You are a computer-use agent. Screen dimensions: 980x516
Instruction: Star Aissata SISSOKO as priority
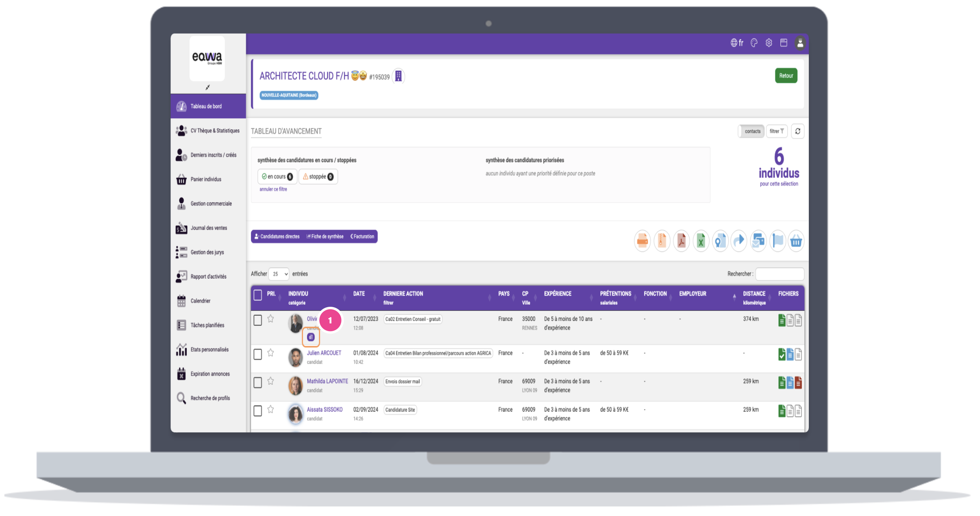click(x=271, y=410)
